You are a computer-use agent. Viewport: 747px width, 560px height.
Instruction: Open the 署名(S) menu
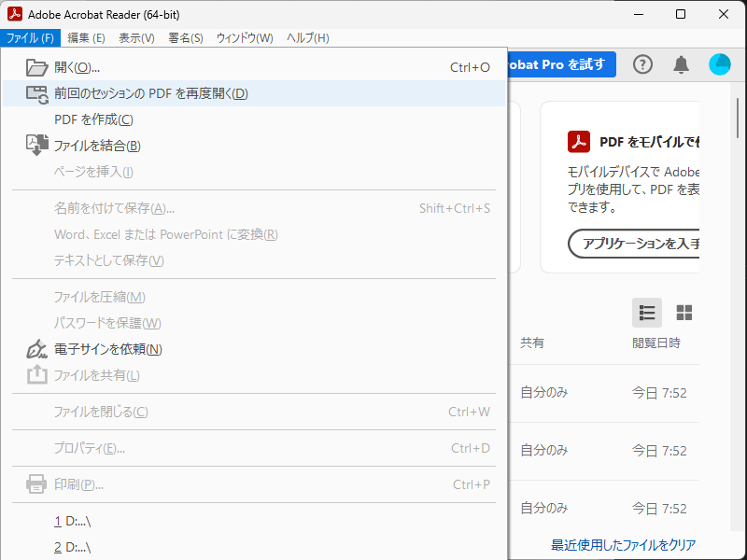pyautogui.click(x=186, y=38)
